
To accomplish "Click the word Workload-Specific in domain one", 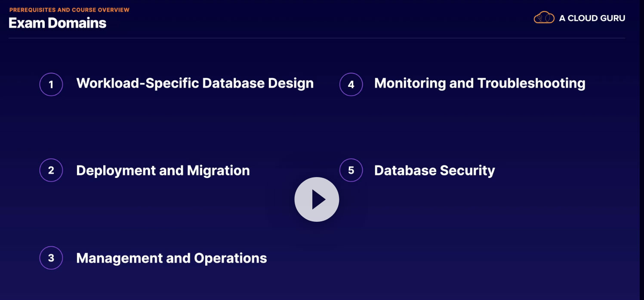I will tap(138, 83).
